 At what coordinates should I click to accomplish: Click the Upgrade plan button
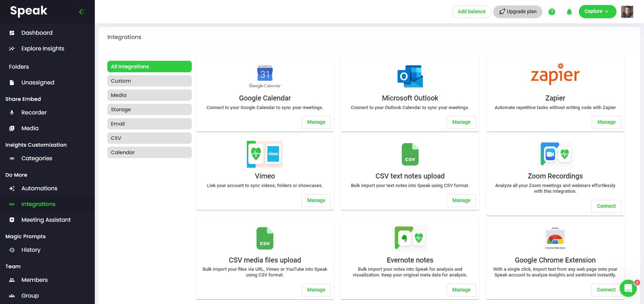[518, 11]
